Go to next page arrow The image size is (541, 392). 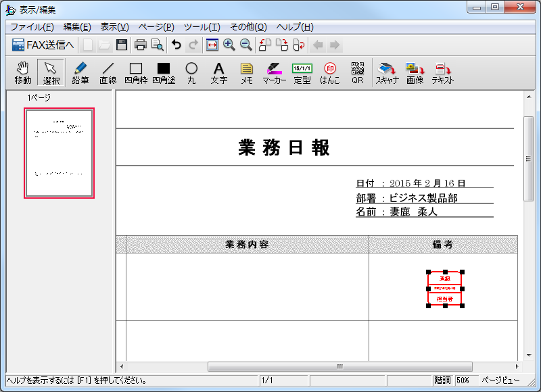tap(335, 45)
